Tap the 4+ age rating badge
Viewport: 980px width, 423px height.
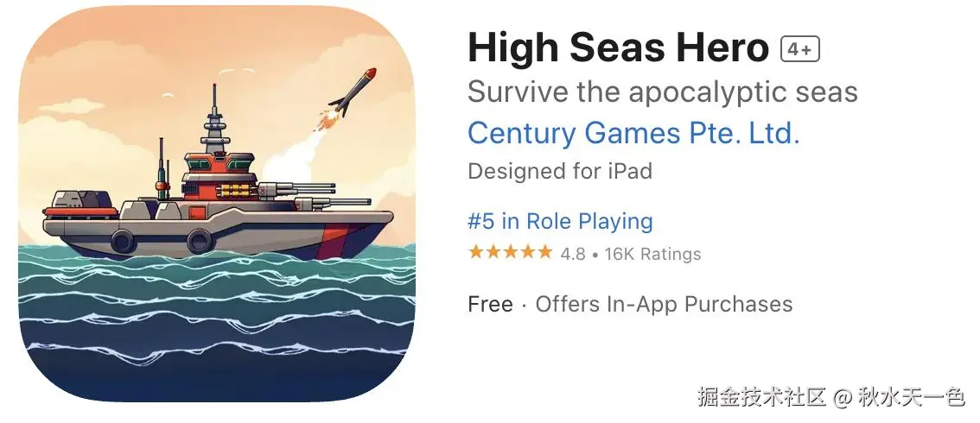pyautogui.click(x=800, y=50)
